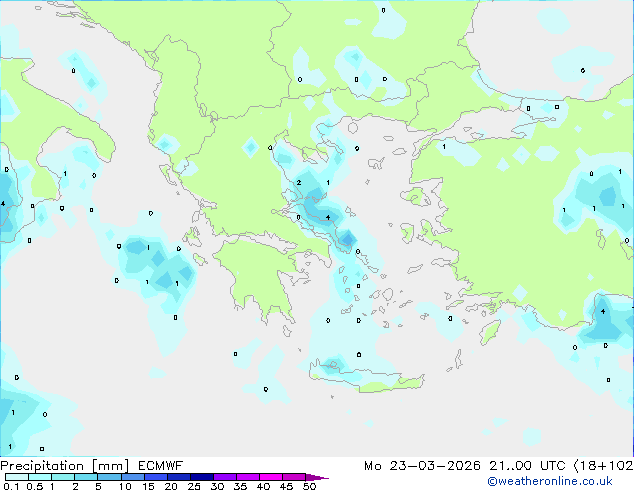634x490 pixels.
Task: Select the 40–45 mm magenta legend swatch
Action: click(271, 477)
